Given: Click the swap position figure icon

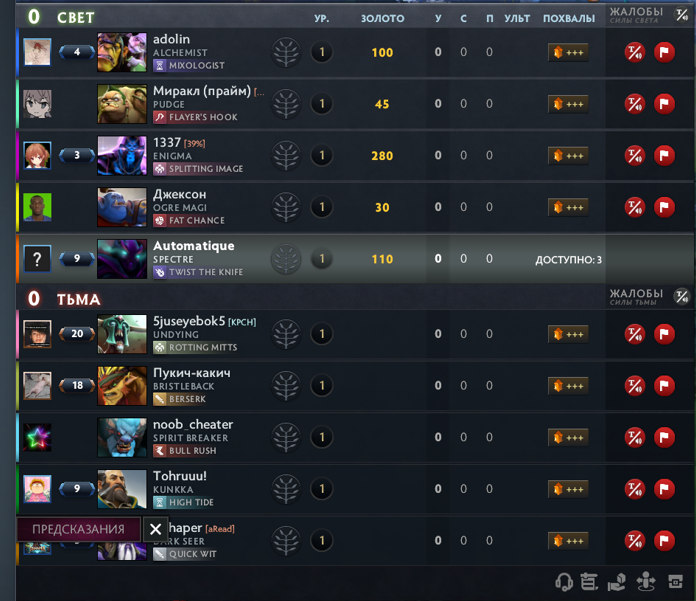Looking at the screenshot, I should click(646, 581).
